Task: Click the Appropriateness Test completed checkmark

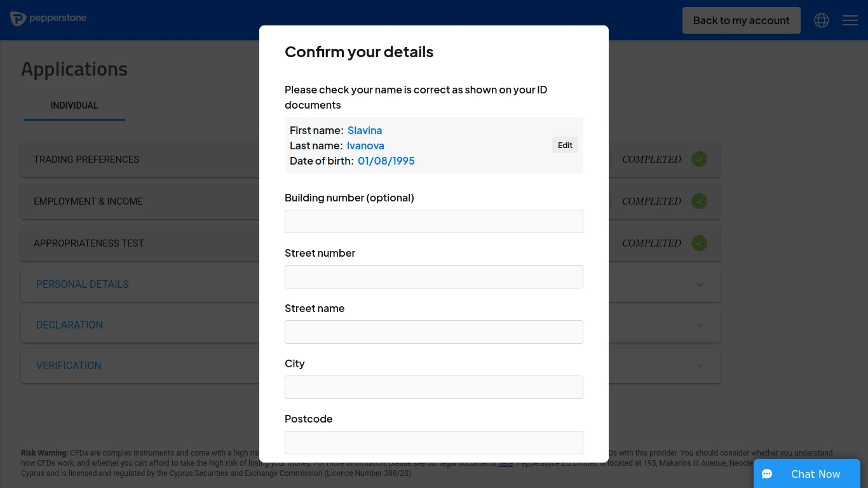Action: [699, 243]
